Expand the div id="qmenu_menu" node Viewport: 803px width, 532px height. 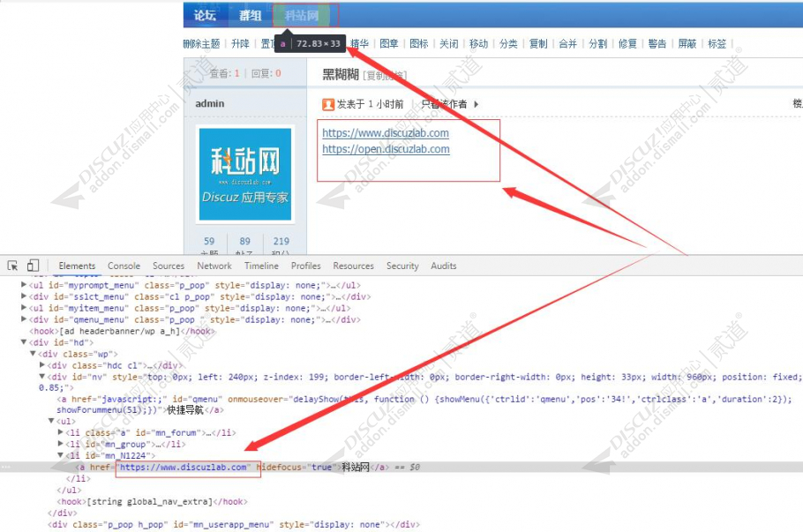(x=24, y=319)
